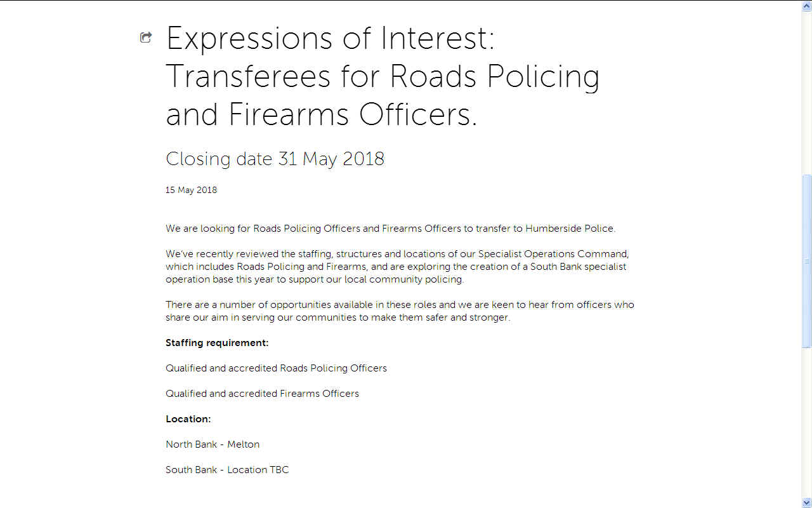Viewport: 812px width, 508px height.
Task: Click the paragraph about Specialist Operations Command
Action: click(397, 267)
